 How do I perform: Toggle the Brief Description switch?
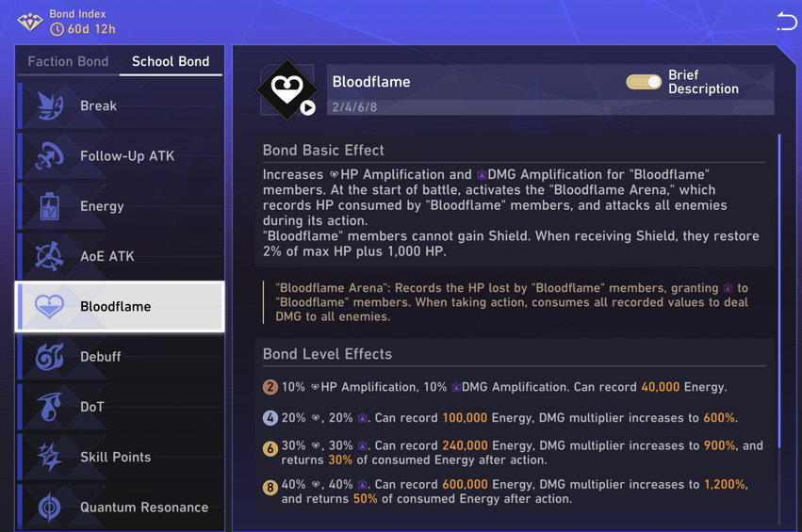pos(644,82)
